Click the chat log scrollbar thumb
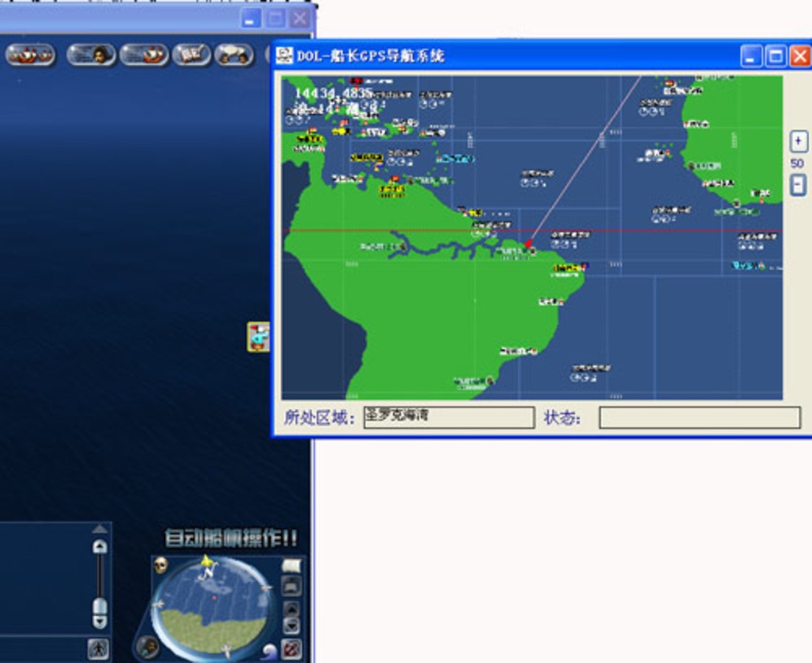Screen dimensions: 812x663 [x=99, y=606]
